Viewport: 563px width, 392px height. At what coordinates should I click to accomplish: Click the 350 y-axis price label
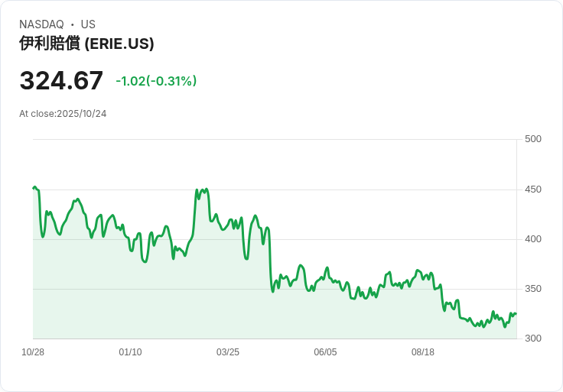[x=533, y=289]
